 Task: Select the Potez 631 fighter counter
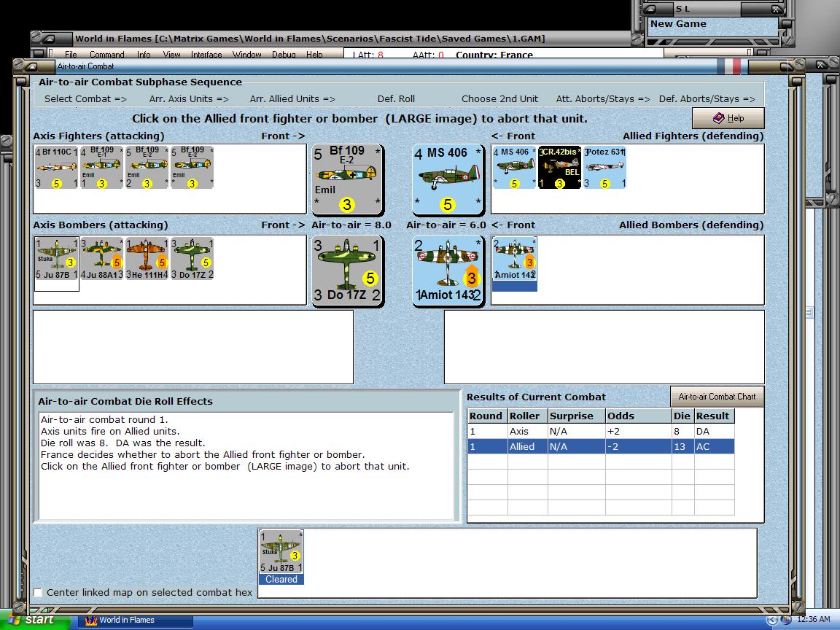pos(604,167)
